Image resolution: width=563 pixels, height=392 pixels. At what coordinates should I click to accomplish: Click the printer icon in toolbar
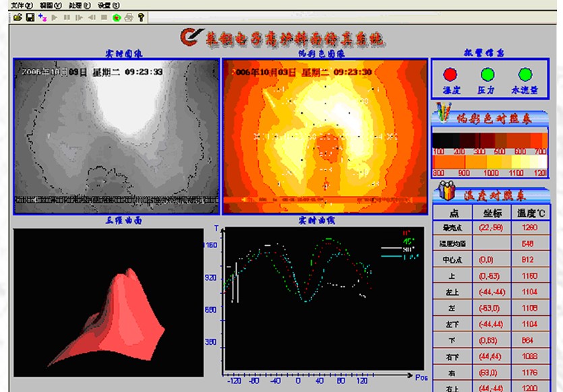point(128,17)
